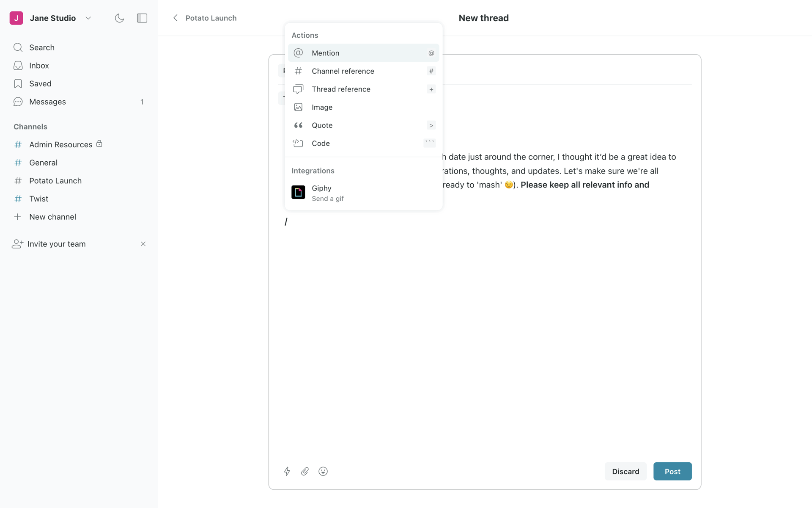
Task: Open the emoji picker
Action: click(x=323, y=471)
